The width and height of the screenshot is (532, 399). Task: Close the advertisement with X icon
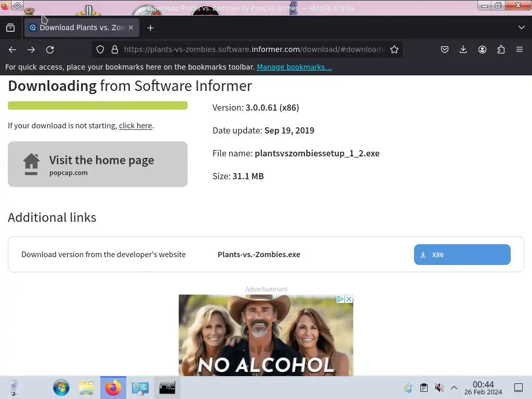(349, 299)
